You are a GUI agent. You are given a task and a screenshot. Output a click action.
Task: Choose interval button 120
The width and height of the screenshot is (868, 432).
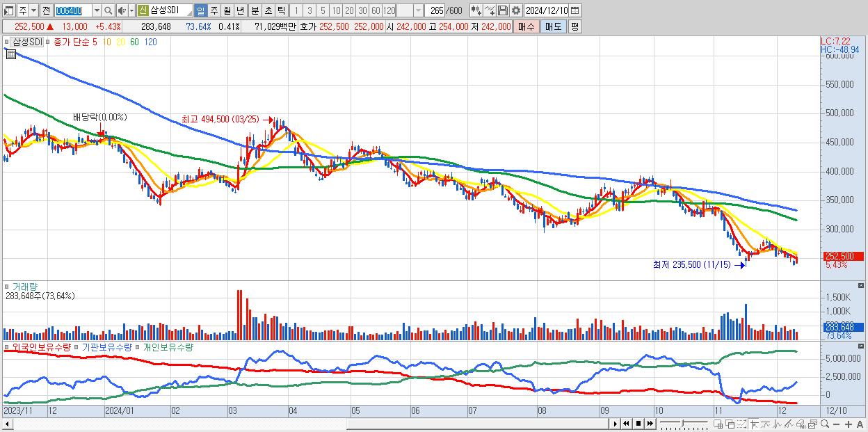pos(389,10)
